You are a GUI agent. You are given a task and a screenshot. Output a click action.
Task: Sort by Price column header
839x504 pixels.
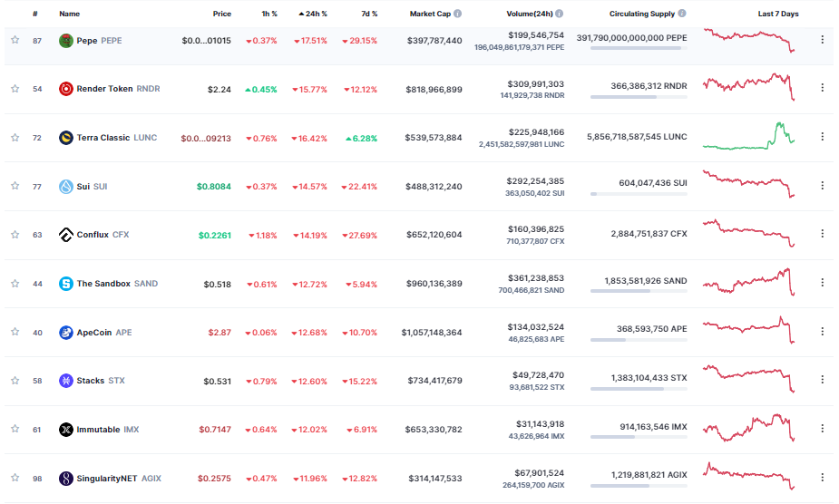point(222,14)
